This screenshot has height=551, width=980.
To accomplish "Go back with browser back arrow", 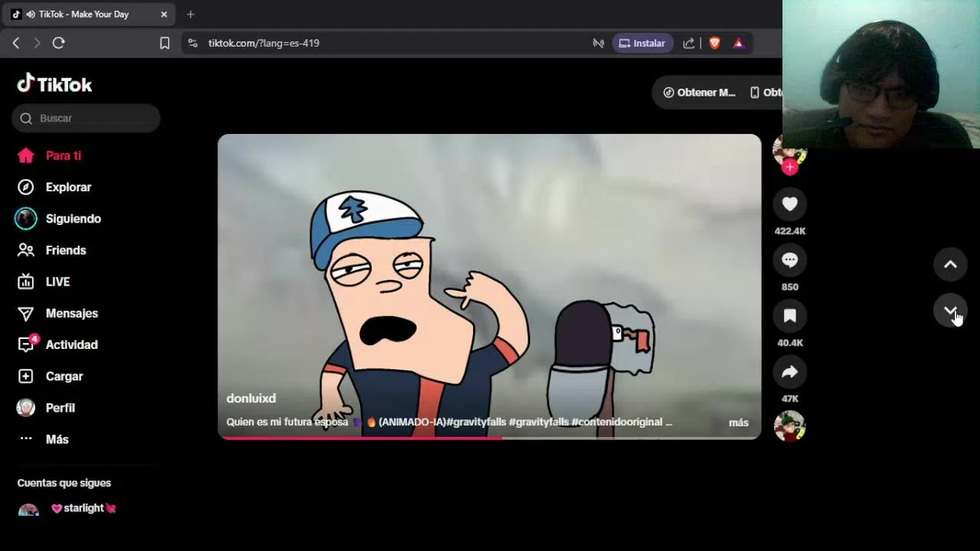I will click(x=16, y=43).
